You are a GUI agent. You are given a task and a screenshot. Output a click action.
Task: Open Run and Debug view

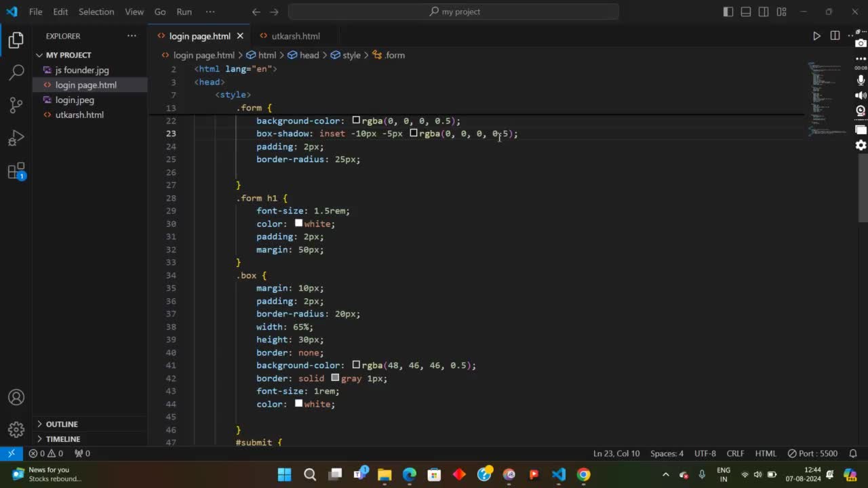click(16, 138)
